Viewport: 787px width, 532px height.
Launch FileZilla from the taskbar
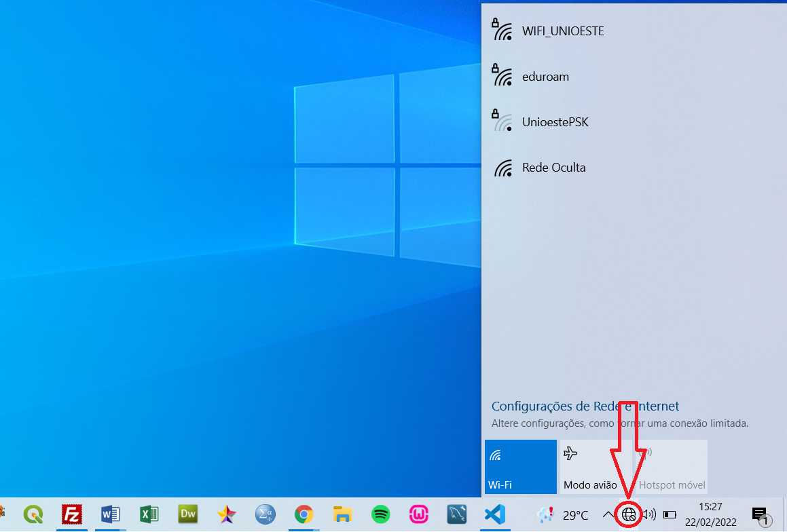[71, 514]
